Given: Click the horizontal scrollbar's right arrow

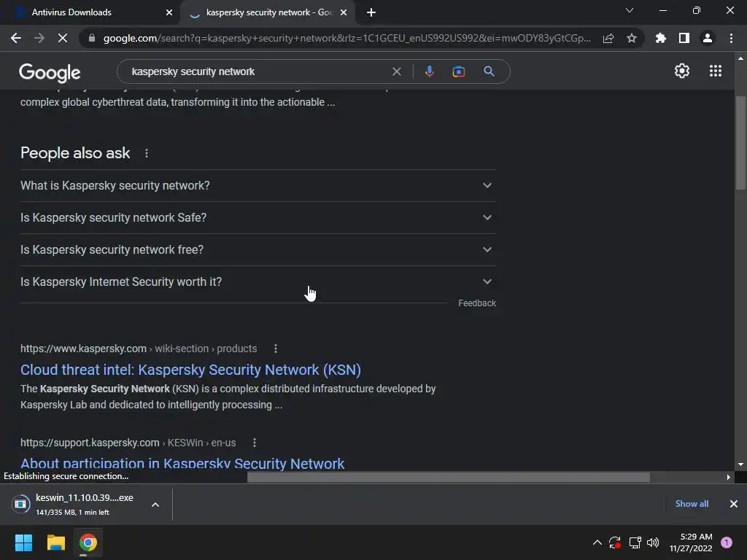Looking at the screenshot, I should click(728, 477).
